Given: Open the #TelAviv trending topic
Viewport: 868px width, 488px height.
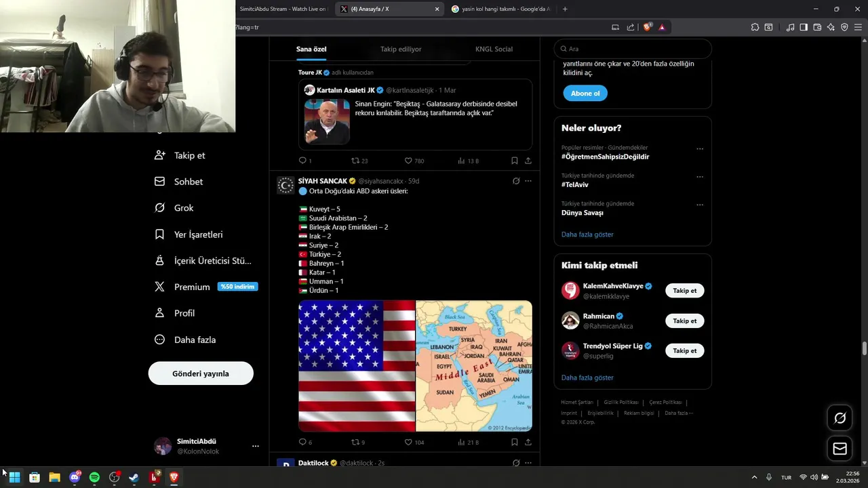Looking at the screenshot, I should 575,184.
